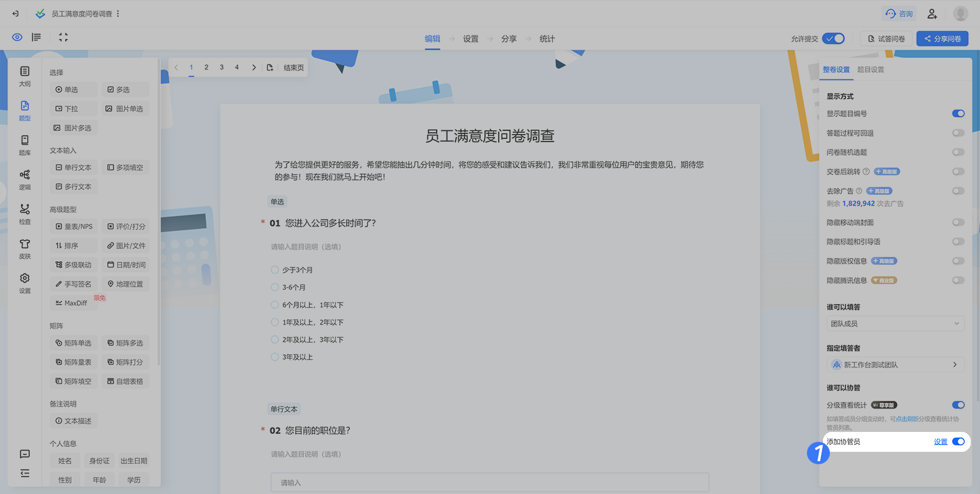Select the 少于3个月 radio option

pyautogui.click(x=275, y=270)
